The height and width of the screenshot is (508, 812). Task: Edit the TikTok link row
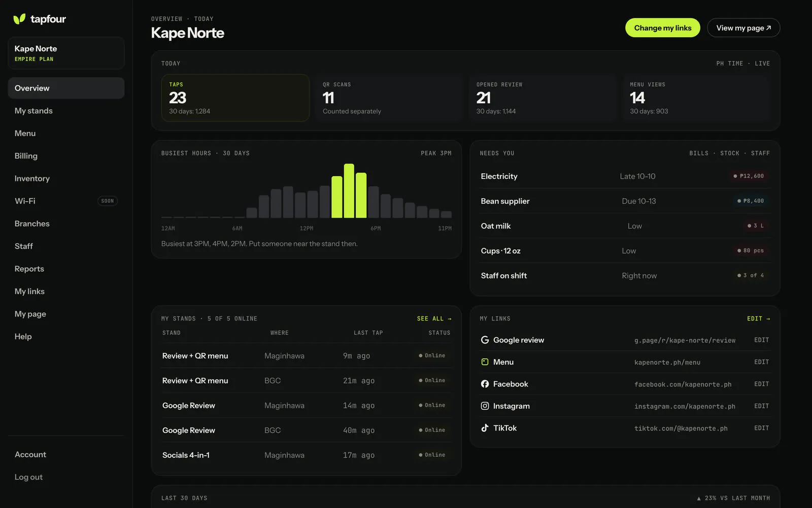click(x=761, y=428)
